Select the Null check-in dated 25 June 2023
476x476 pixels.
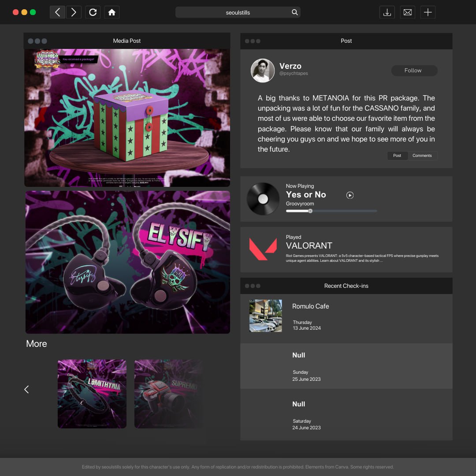click(346, 366)
